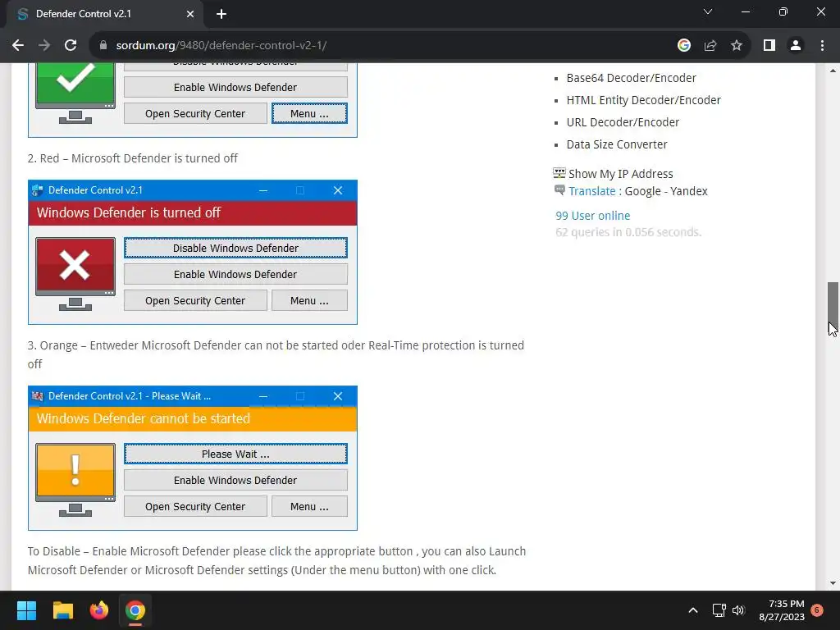Viewport: 840px width, 630px height.
Task: Open the HTML Entity Decoder/Encoder link
Action: click(643, 100)
